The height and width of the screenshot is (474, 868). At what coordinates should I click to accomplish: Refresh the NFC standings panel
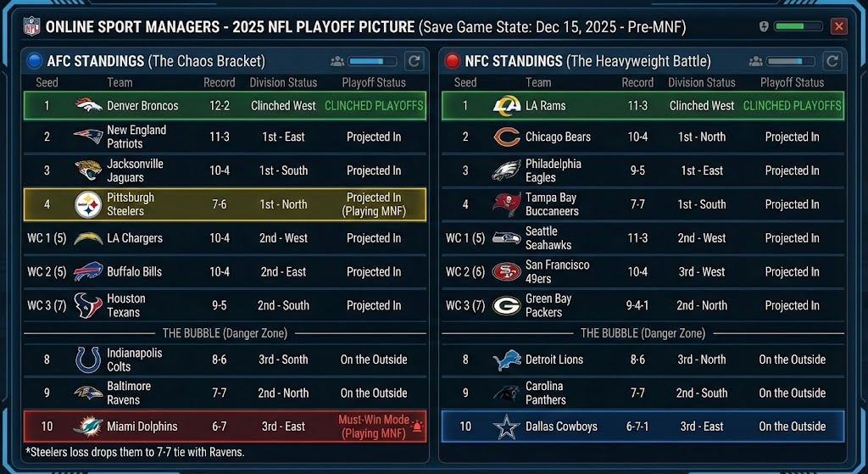coord(832,61)
